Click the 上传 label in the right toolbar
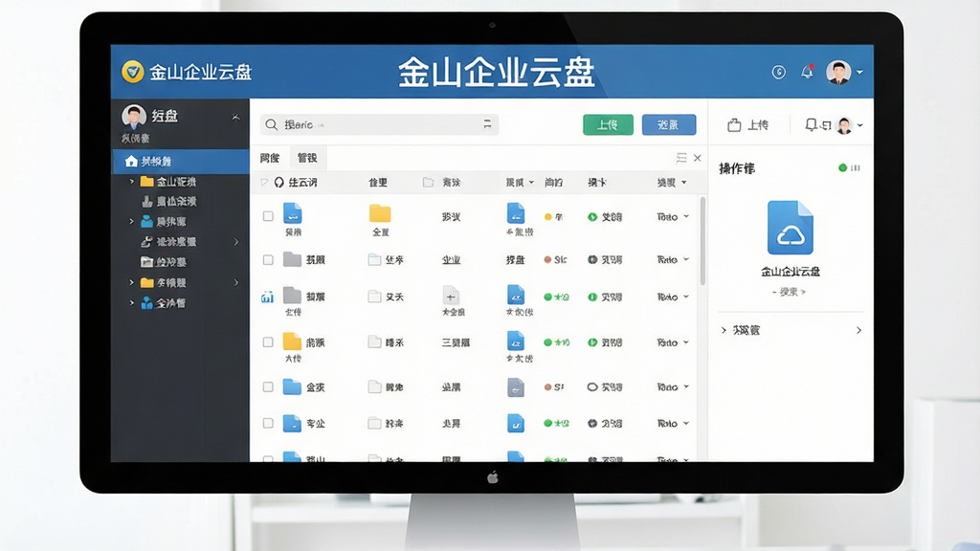980x551 pixels. coord(758,125)
